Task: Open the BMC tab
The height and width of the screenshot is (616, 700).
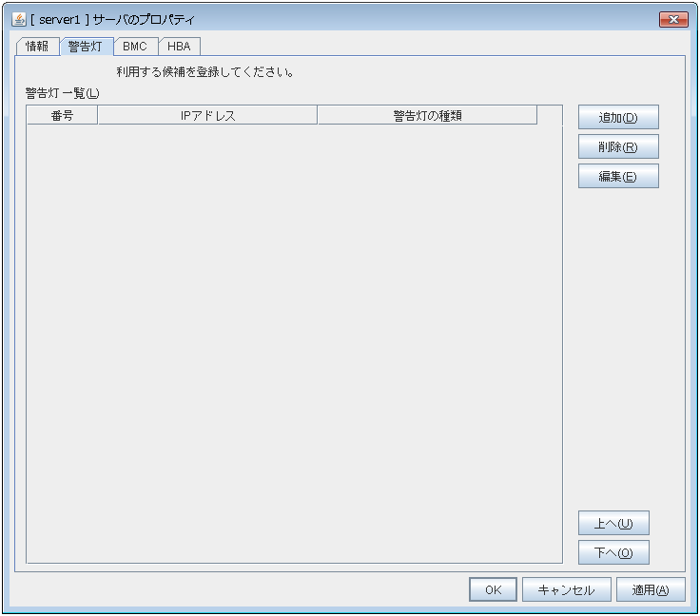Action: click(x=135, y=47)
